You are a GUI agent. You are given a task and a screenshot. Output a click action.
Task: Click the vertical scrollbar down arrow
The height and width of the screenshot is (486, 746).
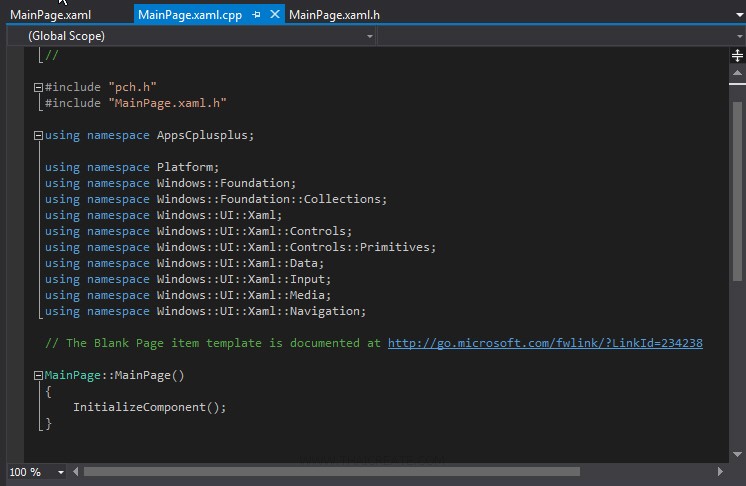(737, 454)
